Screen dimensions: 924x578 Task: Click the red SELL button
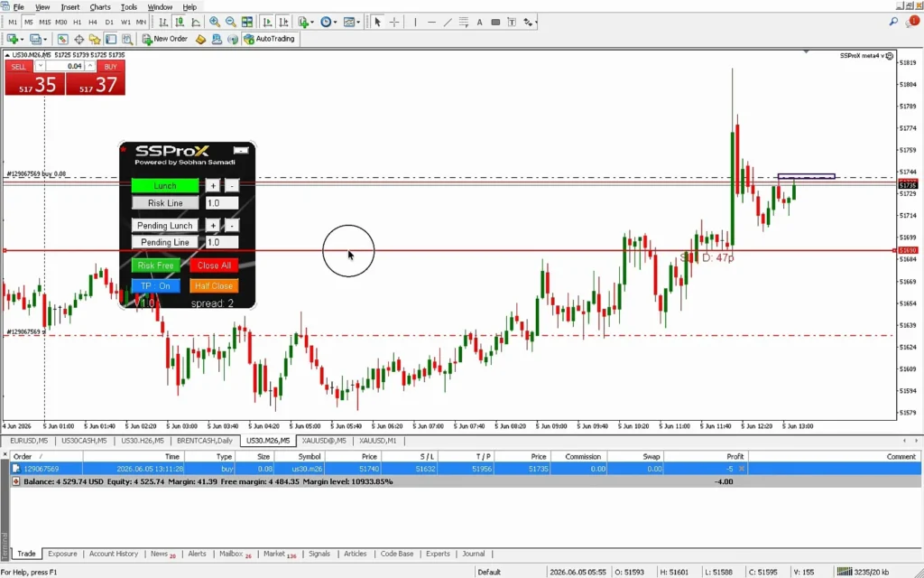pyautogui.click(x=34, y=78)
